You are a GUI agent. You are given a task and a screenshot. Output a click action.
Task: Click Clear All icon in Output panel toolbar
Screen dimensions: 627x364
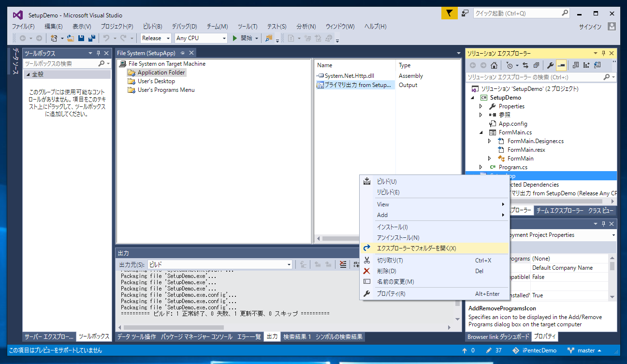(343, 264)
